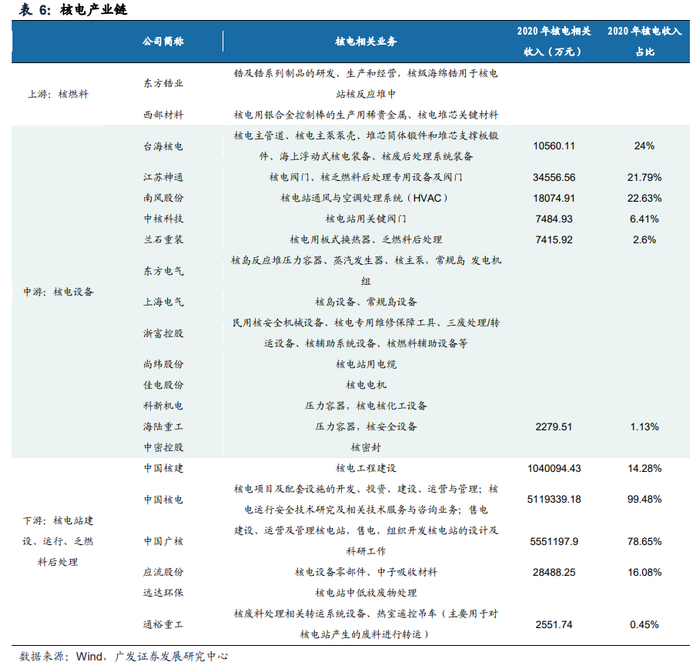Click company name '江苏神通'
Image resolution: width=700 pixels, height=672 pixels.
(163, 177)
